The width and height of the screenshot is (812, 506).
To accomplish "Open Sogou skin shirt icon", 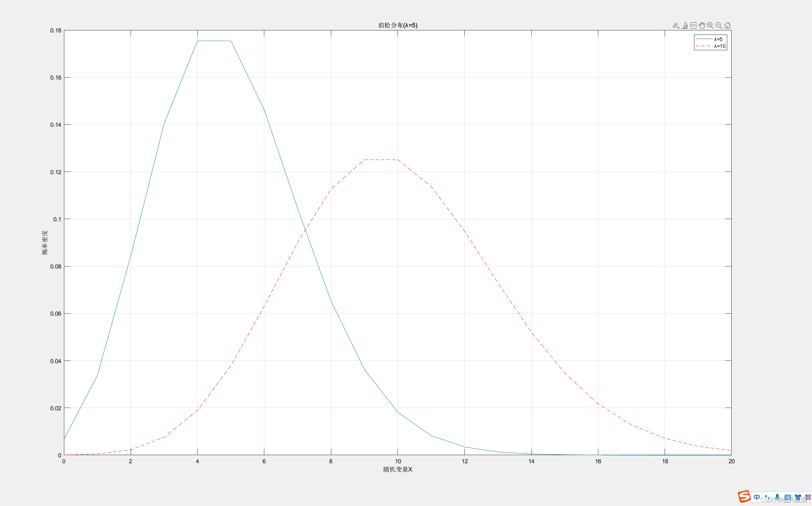I will click(x=798, y=497).
